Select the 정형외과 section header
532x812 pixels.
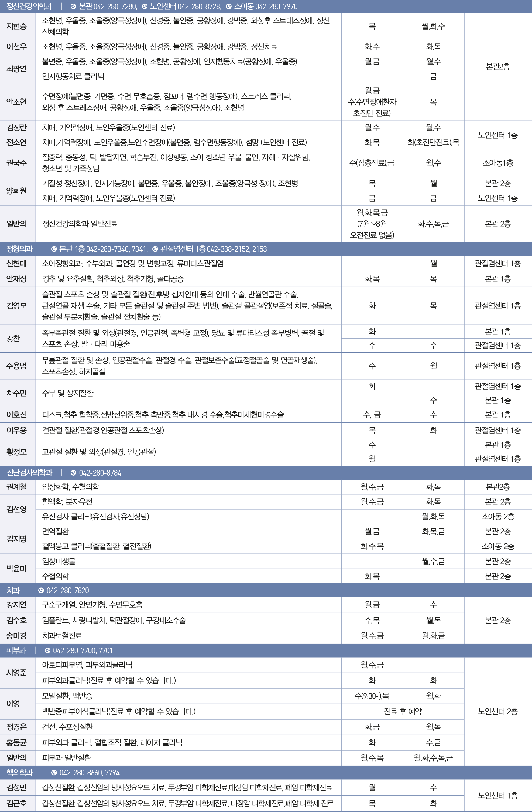tap(266, 249)
